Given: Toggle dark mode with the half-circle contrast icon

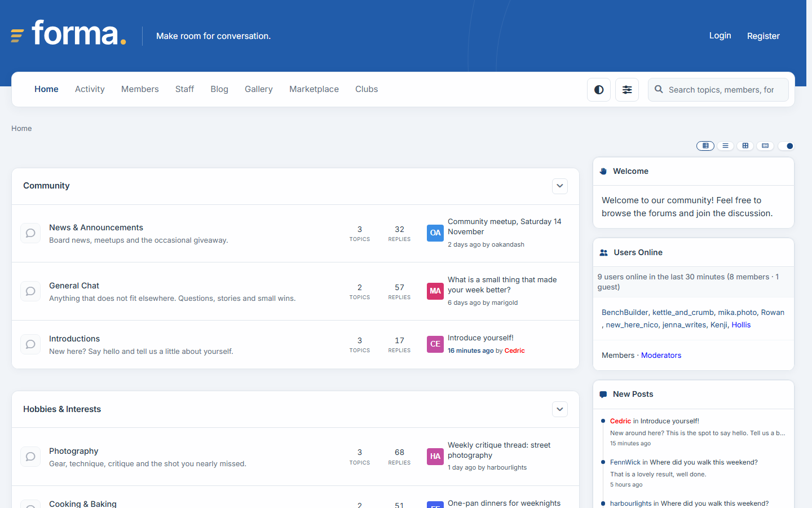Looking at the screenshot, I should click(x=599, y=90).
